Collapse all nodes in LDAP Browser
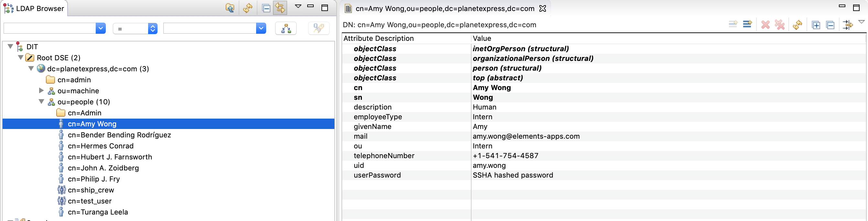Image resolution: width=868 pixels, height=221 pixels. [x=266, y=8]
